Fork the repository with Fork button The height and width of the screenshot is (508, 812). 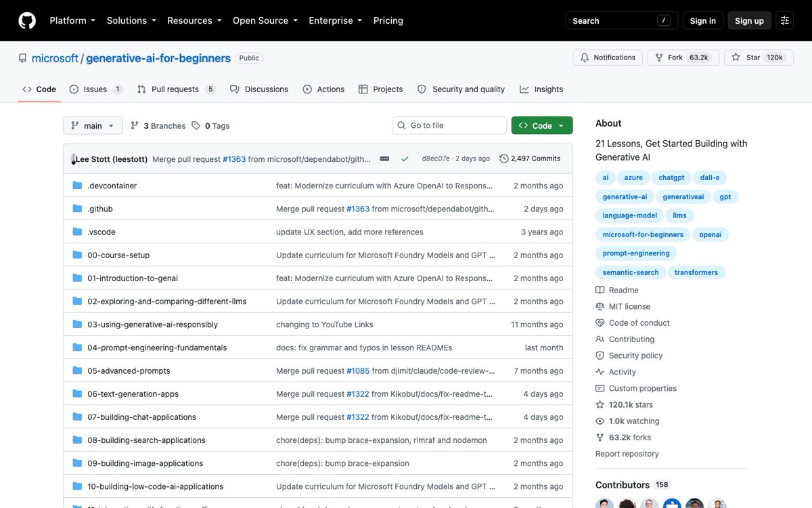click(683, 58)
